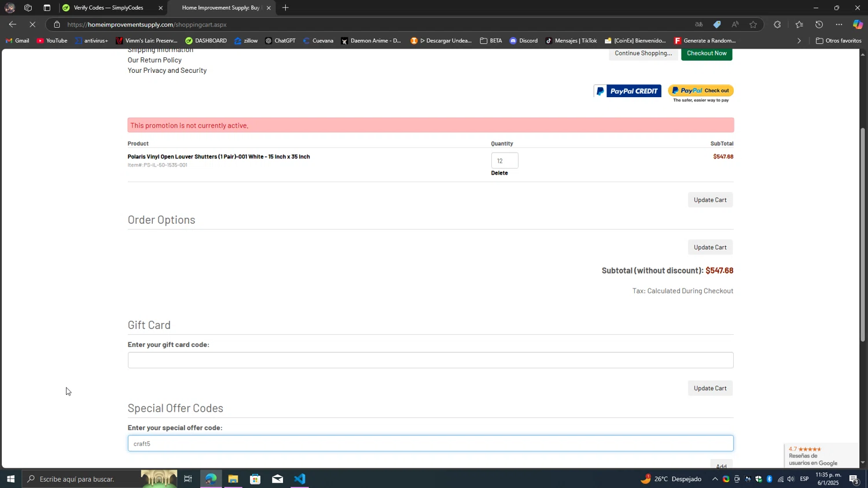Open Generate a Random bookmark
Screen dimensions: 868x488
705,40
